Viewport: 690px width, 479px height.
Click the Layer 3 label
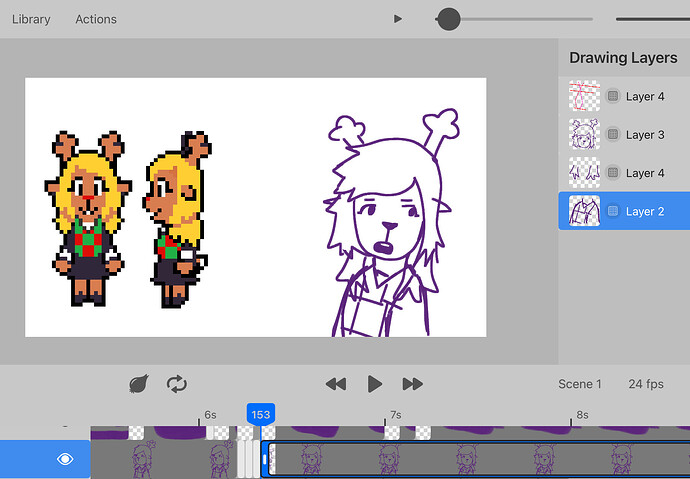(x=645, y=135)
